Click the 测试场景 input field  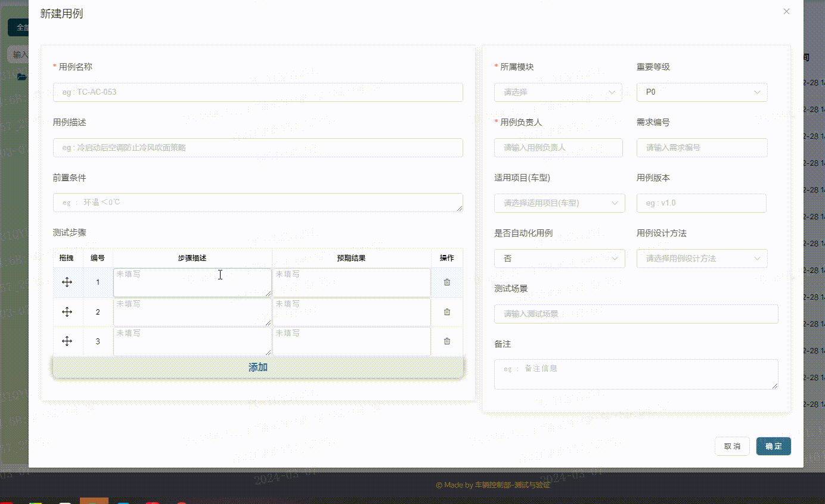click(x=635, y=313)
